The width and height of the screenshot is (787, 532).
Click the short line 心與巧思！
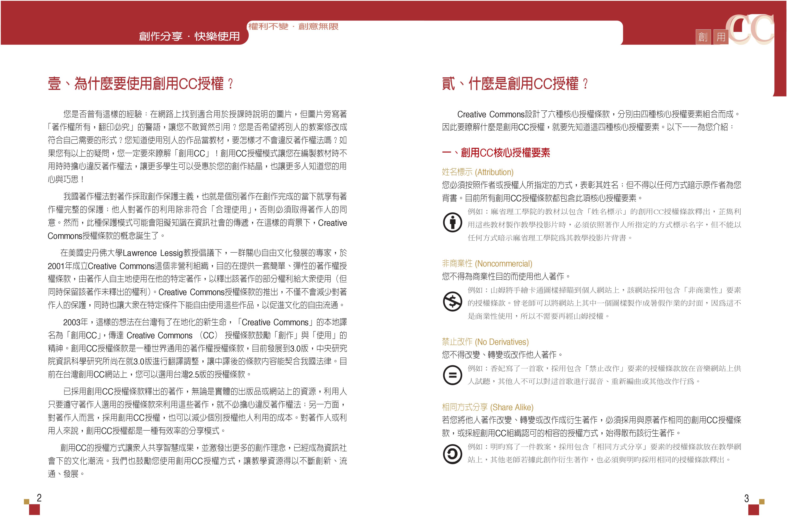click(x=66, y=179)
